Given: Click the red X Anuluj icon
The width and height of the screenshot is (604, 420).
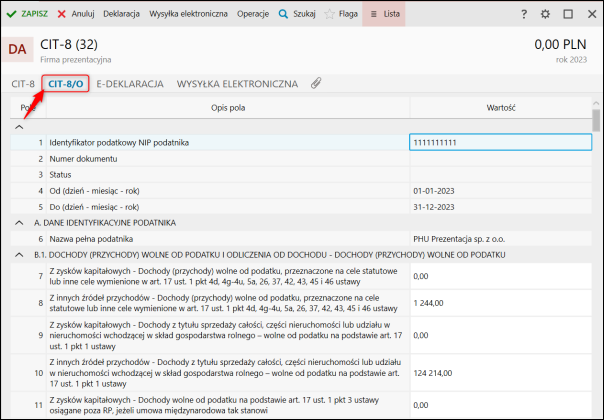Looking at the screenshot, I should click(62, 14).
